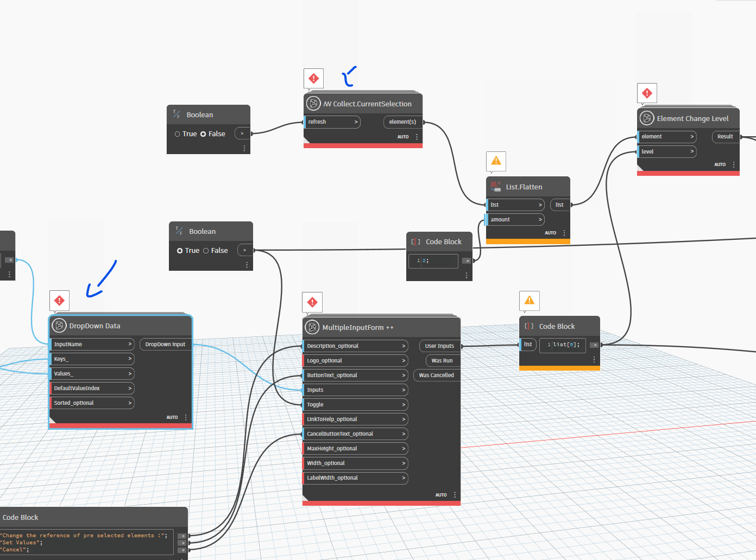The width and height of the screenshot is (756, 560).
Task: Click the warning icon above the orange Code Block
Action: click(x=529, y=300)
